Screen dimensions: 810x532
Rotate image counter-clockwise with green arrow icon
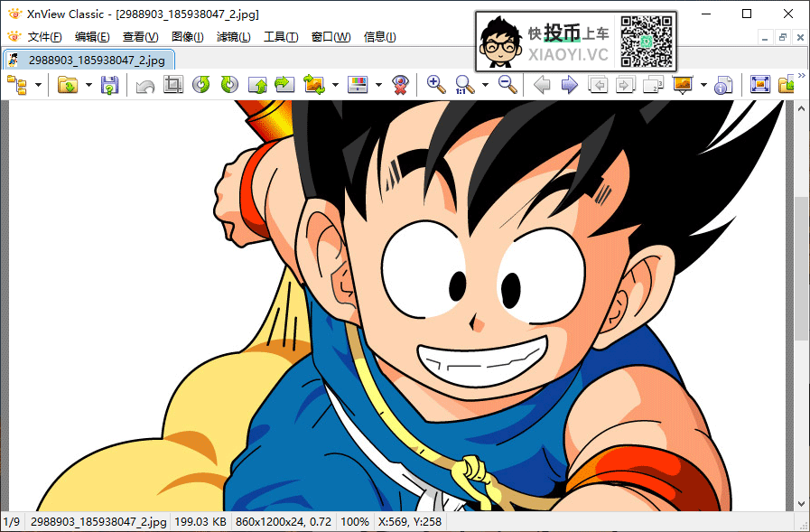(x=201, y=85)
